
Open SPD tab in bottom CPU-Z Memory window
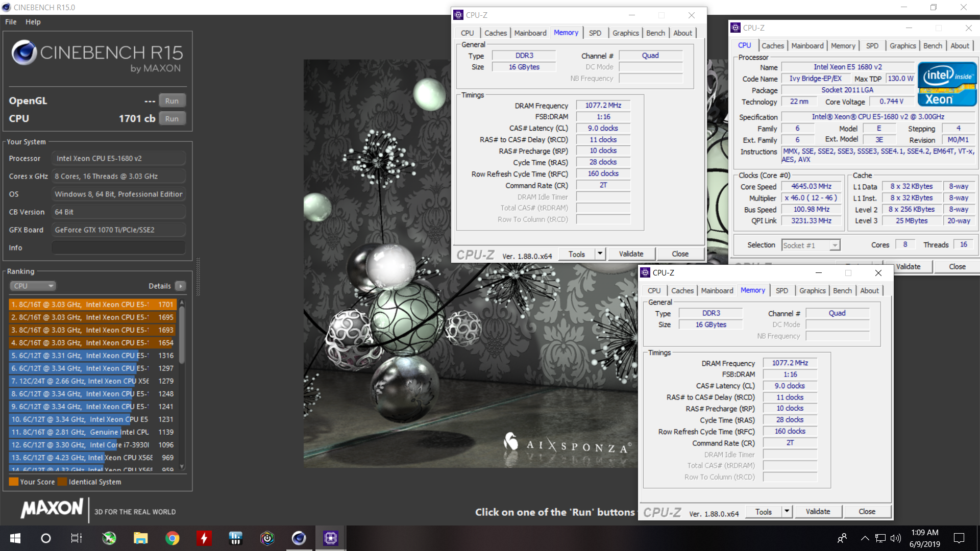[781, 290]
